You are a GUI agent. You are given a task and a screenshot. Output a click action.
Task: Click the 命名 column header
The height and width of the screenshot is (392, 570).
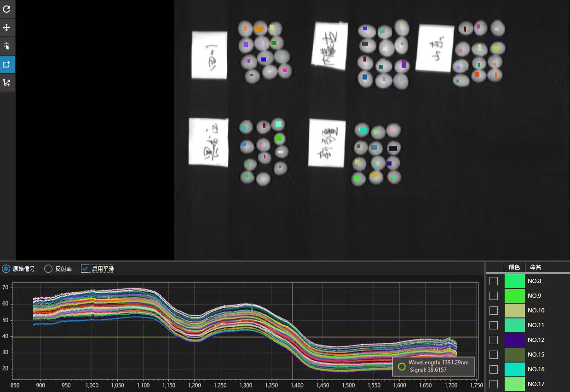[x=535, y=267]
